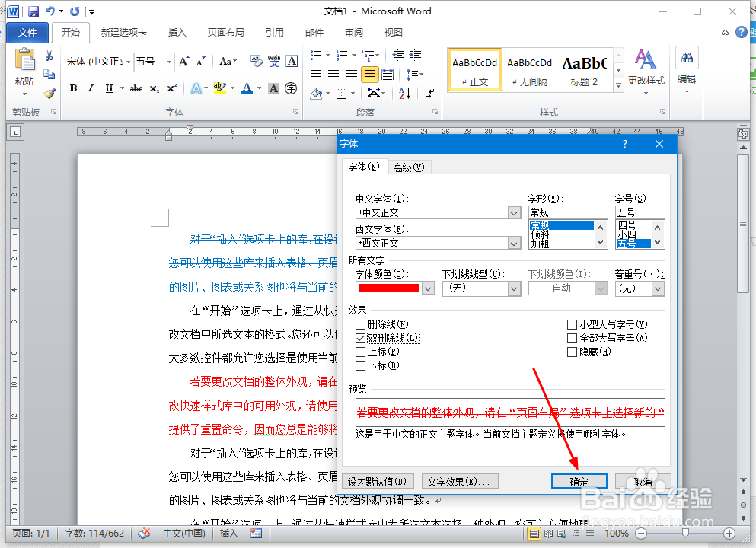Click the subscript icon in the ribbon
The image size is (756, 548).
(x=155, y=88)
